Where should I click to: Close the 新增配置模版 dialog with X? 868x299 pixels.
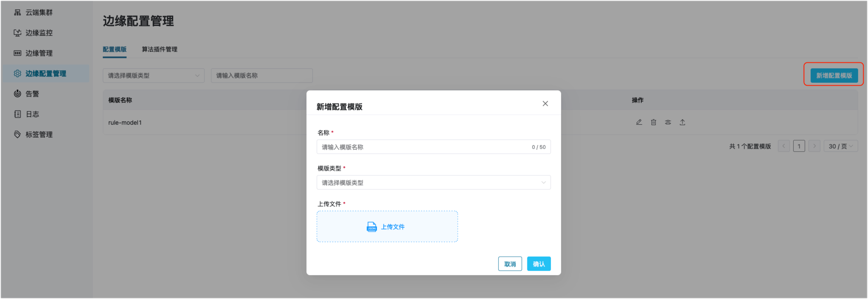click(x=545, y=103)
